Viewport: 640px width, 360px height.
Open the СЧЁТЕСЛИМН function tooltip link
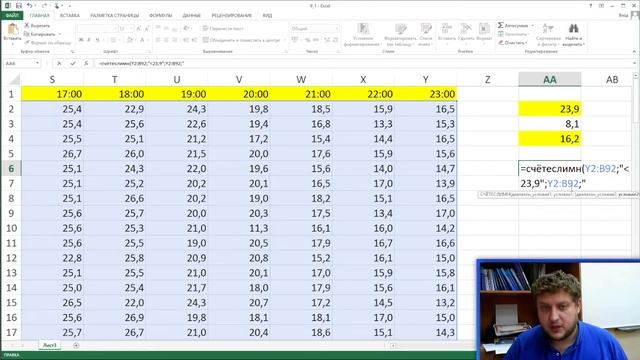[x=495, y=195]
